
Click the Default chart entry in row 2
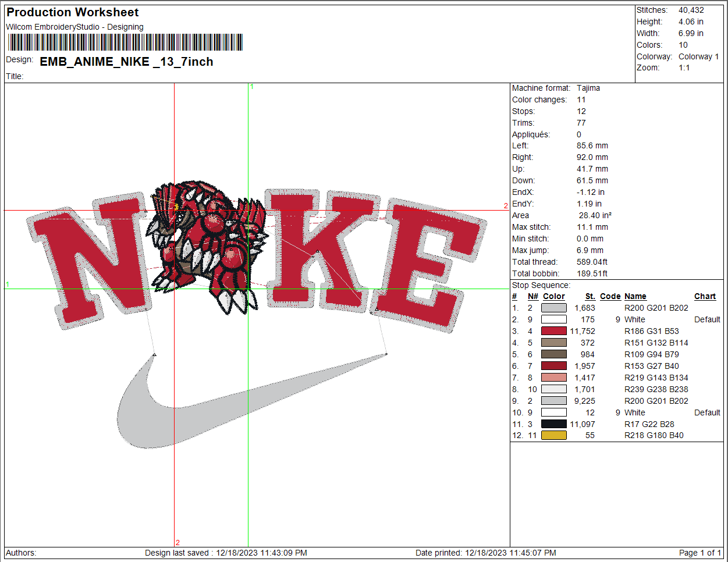click(707, 319)
